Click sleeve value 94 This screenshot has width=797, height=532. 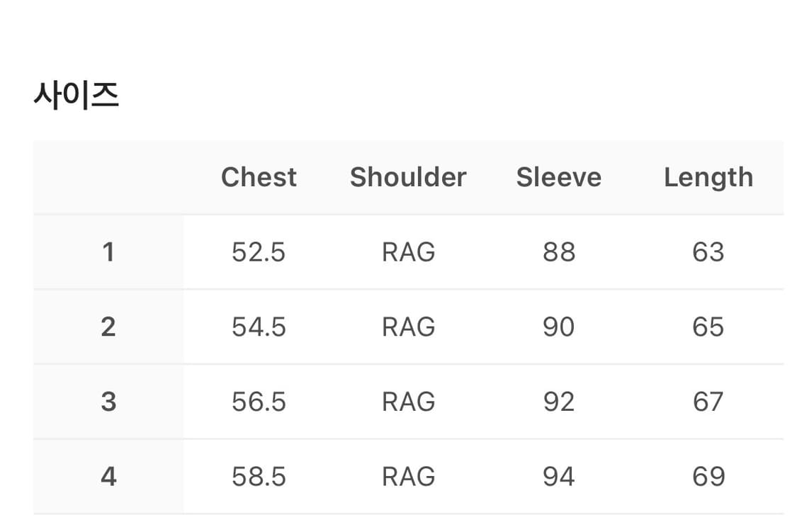558,477
